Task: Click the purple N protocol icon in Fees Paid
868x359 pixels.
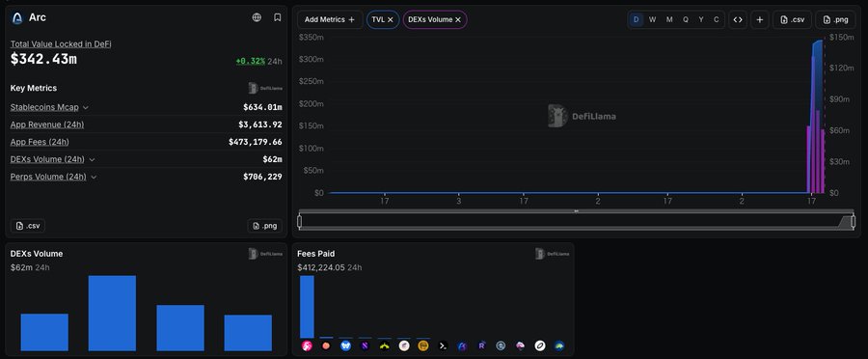Action: 365,345
